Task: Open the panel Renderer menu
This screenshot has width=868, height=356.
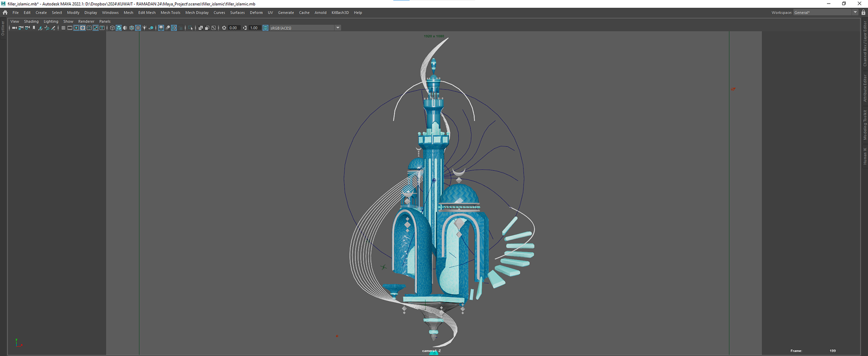Action: point(86,21)
